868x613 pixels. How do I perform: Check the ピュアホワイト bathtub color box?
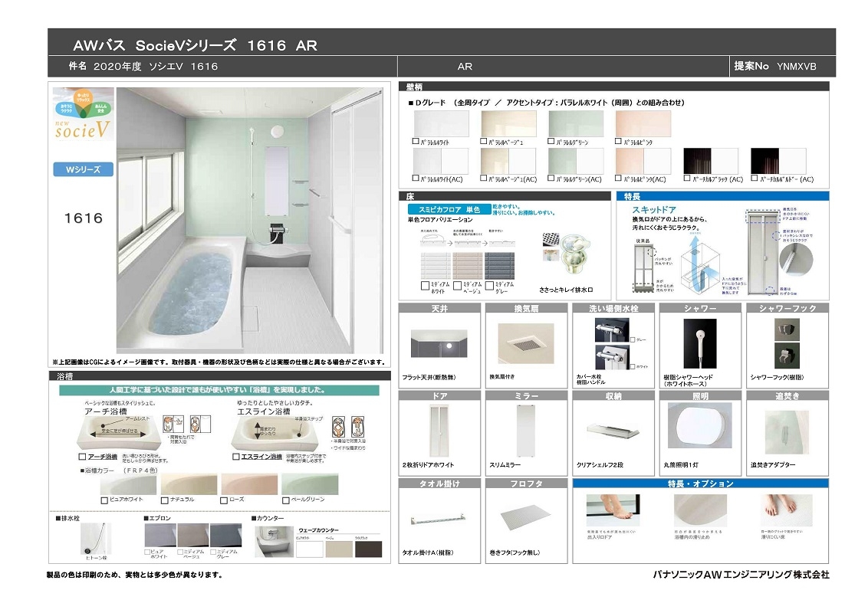pyautogui.click(x=104, y=500)
